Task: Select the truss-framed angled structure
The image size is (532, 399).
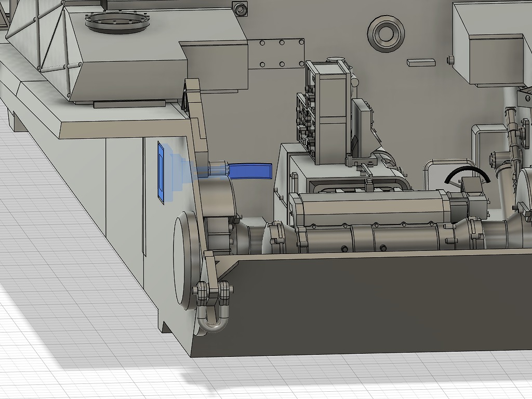Action: [42, 42]
